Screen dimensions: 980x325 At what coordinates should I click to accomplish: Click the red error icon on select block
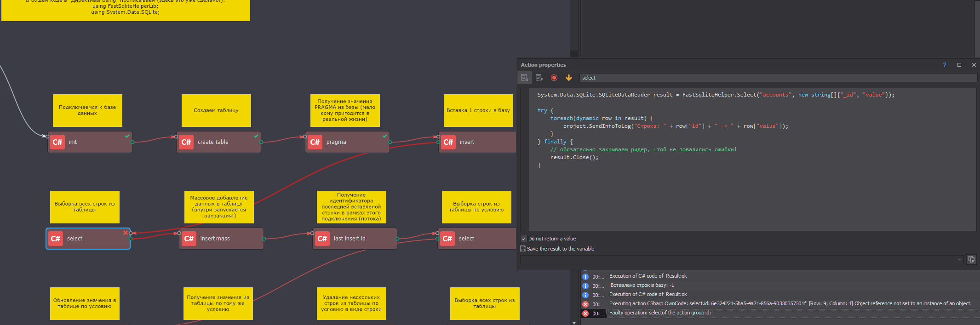click(x=125, y=233)
